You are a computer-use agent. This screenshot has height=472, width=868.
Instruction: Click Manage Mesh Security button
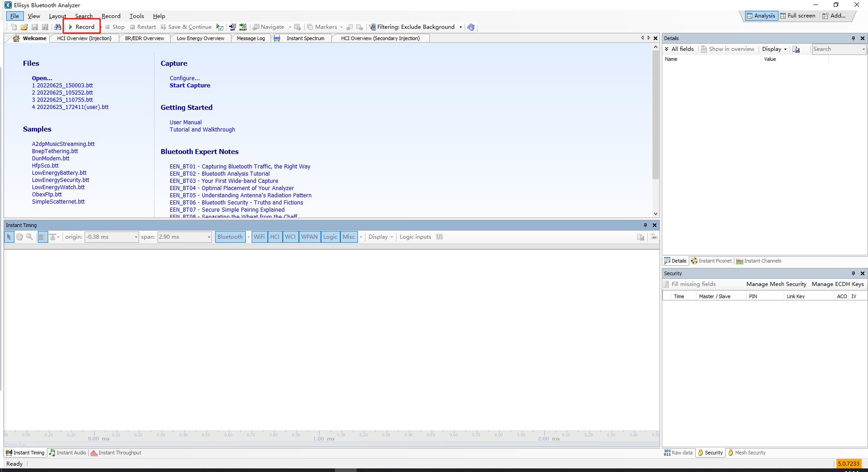tap(776, 284)
